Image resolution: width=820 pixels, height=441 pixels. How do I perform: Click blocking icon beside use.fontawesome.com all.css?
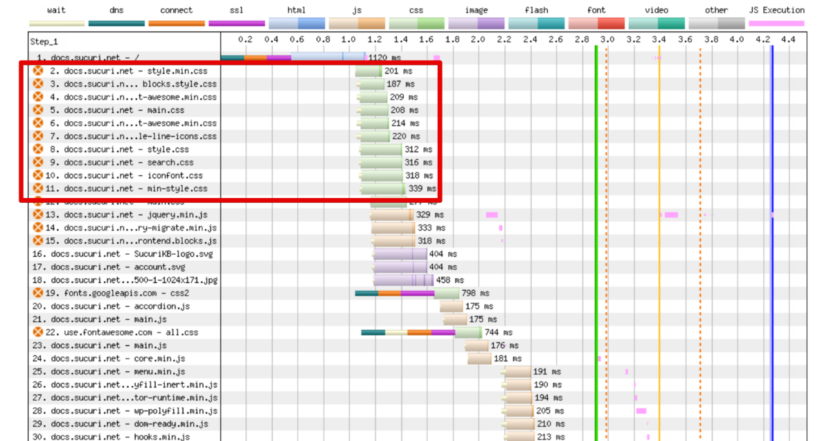(38, 332)
